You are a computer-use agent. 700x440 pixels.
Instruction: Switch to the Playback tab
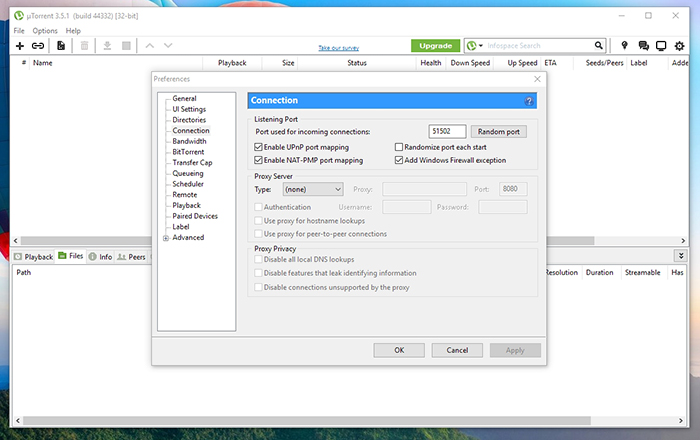click(33, 257)
